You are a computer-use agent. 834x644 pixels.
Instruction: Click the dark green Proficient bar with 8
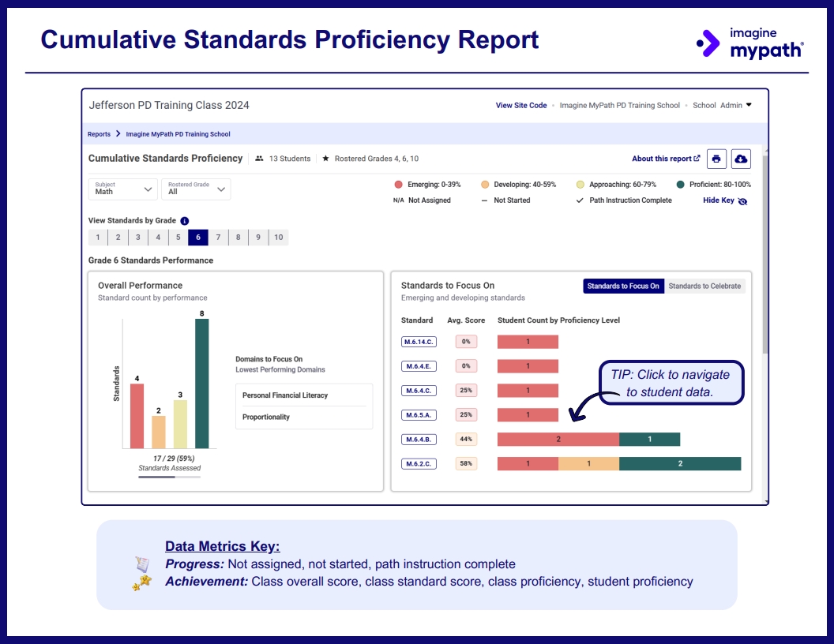click(x=202, y=384)
